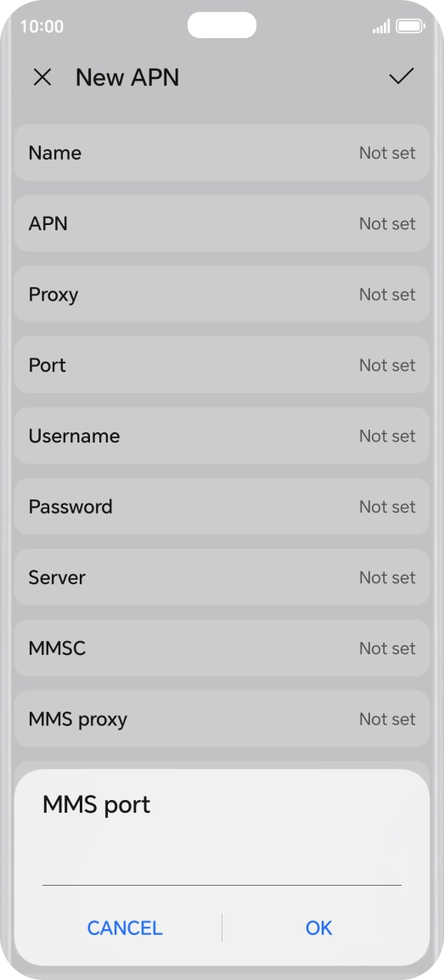444x980 pixels.
Task: Tap the MMS port dialog title
Action: click(x=96, y=804)
